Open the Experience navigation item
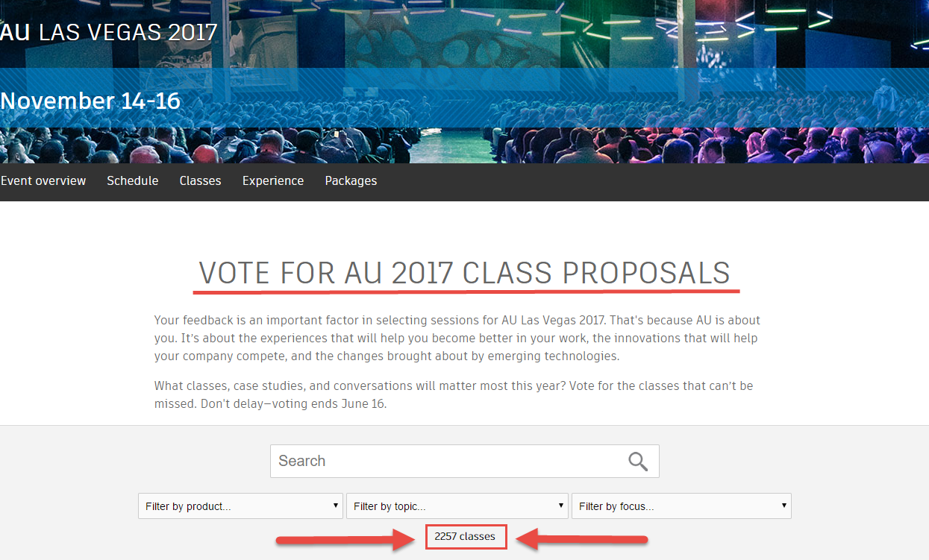This screenshot has height=560, width=929. (x=272, y=181)
